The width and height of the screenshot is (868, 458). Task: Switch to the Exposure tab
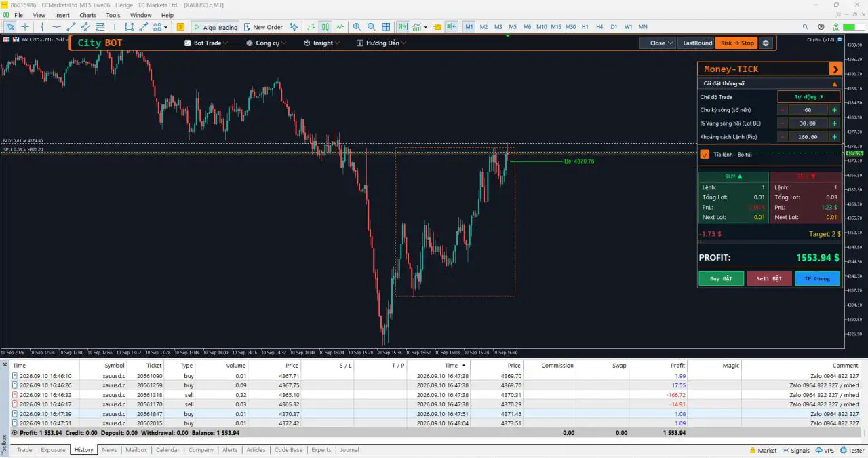click(53, 449)
